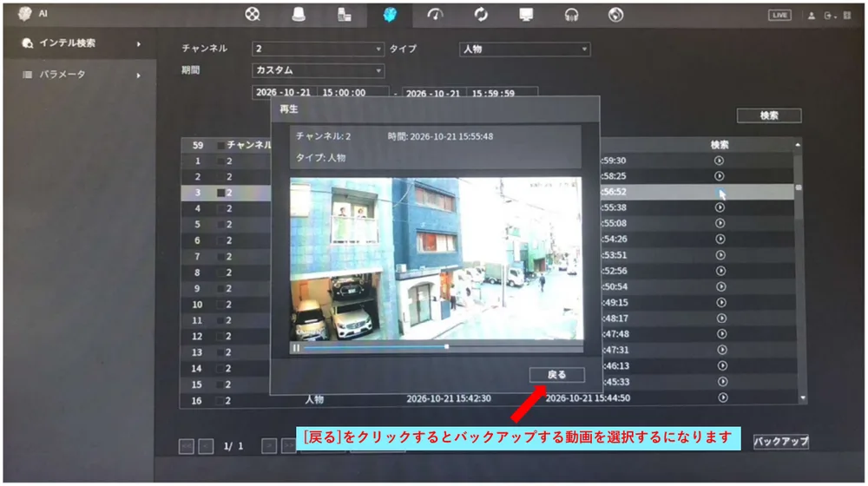Screen dimensions: 868x486
Task: Play the clip ending :52:56
Action: coord(720,271)
